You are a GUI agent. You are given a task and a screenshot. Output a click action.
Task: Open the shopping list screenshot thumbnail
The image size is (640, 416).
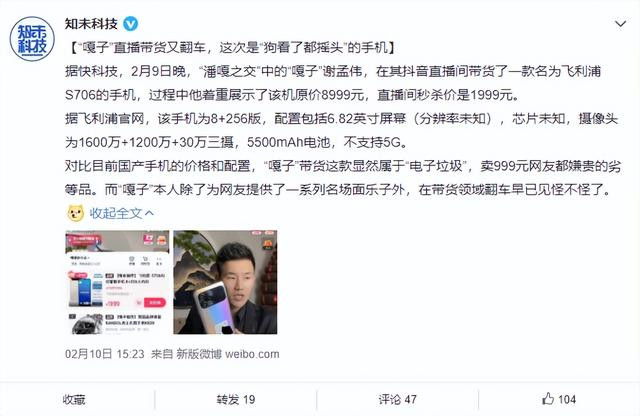point(118,282)
